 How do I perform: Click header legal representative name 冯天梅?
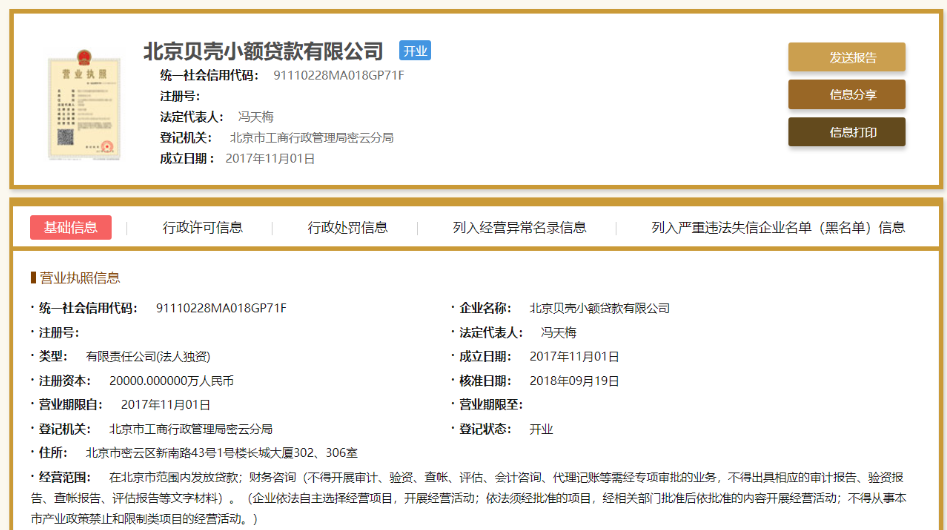click(255, 117)
